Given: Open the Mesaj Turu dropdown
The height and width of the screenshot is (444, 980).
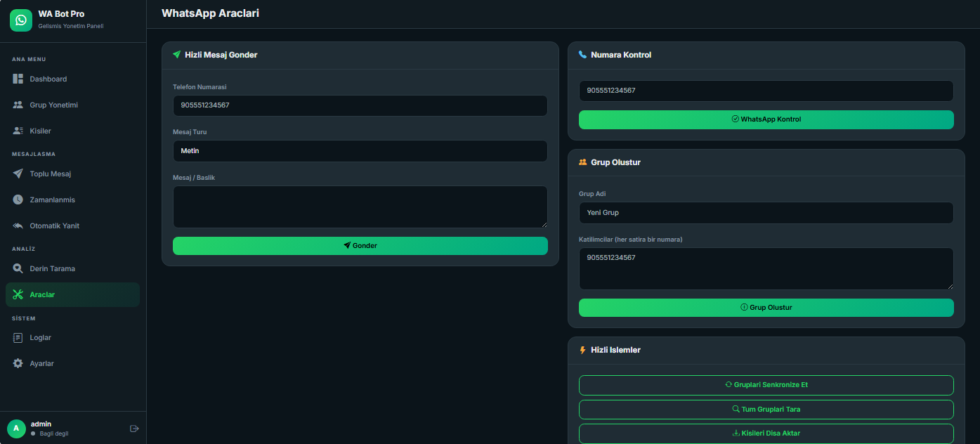Looking at the screenshot, I should tap(360, 151).
